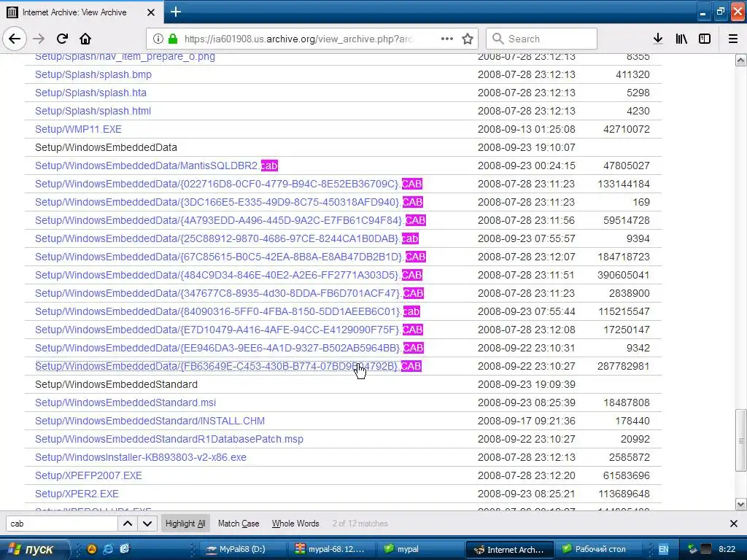
Task: Open WindowsEmbeddedStandard/INSTALL.CHM link
Action: [150, 421]
